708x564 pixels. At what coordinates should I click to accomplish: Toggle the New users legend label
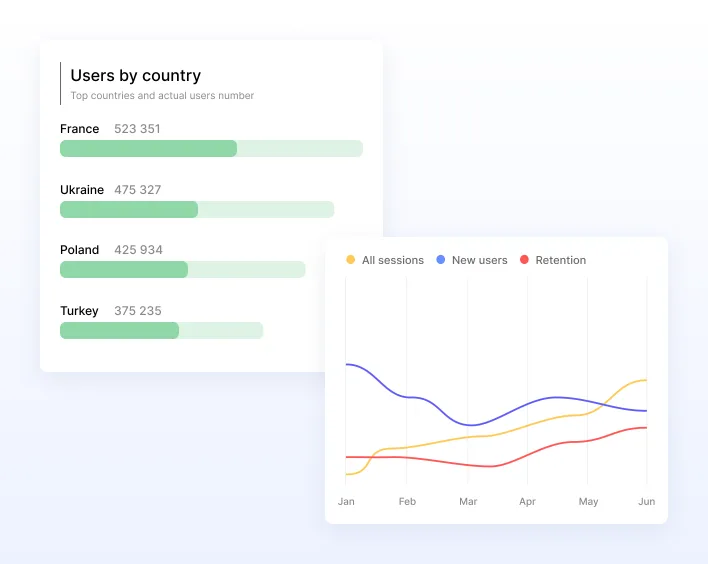[x=480, y=260]
